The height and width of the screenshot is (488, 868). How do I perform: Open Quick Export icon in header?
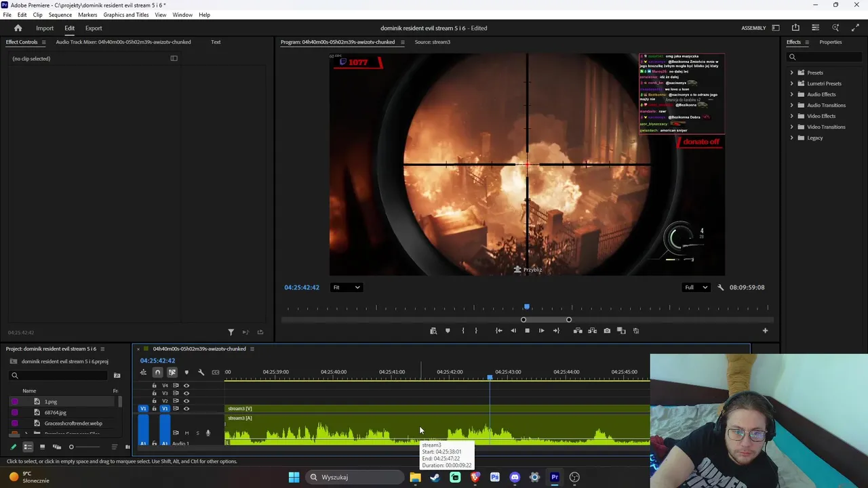pos(795,28)
